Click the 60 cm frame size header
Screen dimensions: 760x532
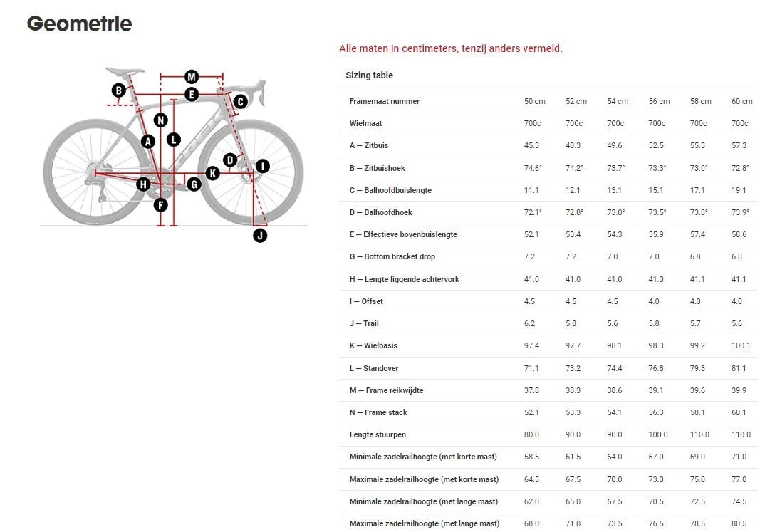(741, 101)
